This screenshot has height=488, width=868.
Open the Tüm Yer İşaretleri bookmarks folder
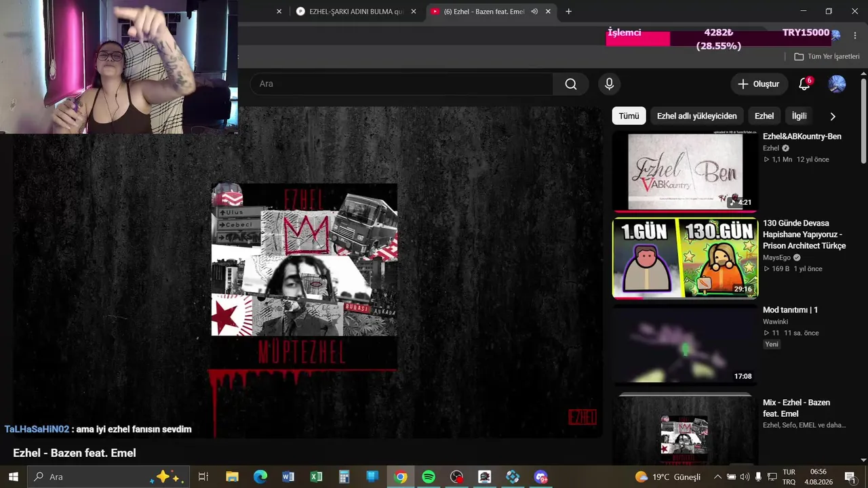coord(827,57)
